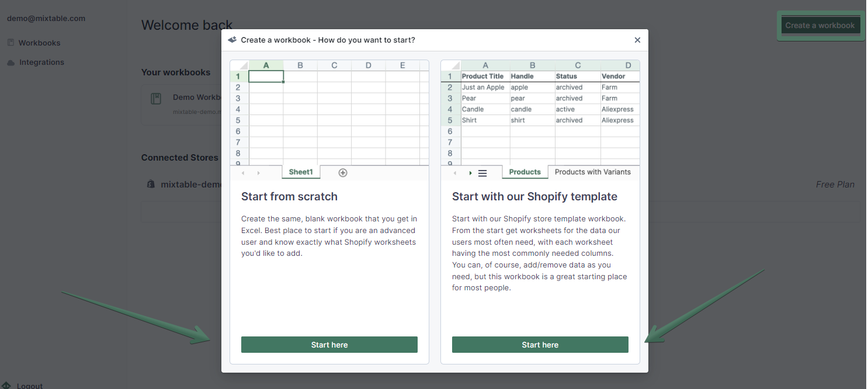This screenshot has height=389, width=868.
Task: Click select-all corner in Shopify template preview
Action: click(x=451, y=65)
